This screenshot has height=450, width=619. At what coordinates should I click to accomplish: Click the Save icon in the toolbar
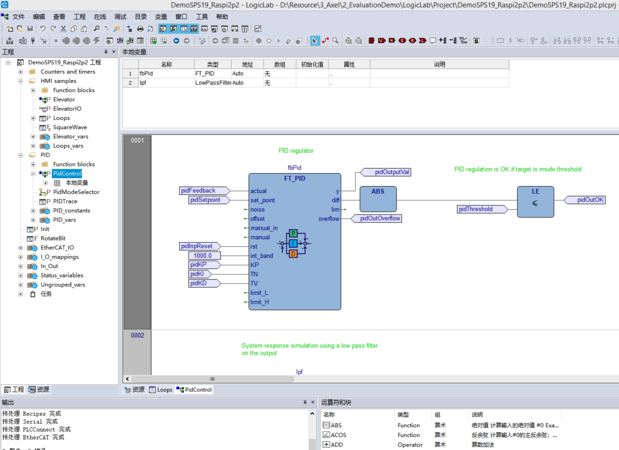coord(30,29)
